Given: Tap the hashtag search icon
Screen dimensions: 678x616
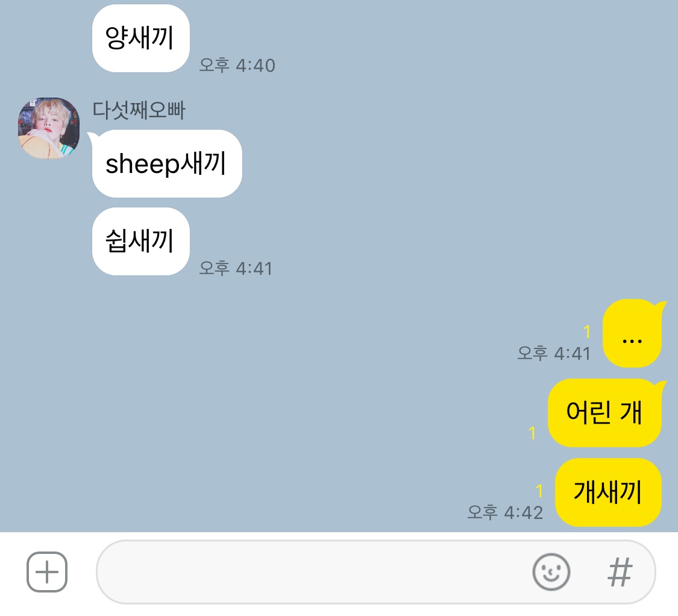Looking at the screenshot, I should 620,572.
